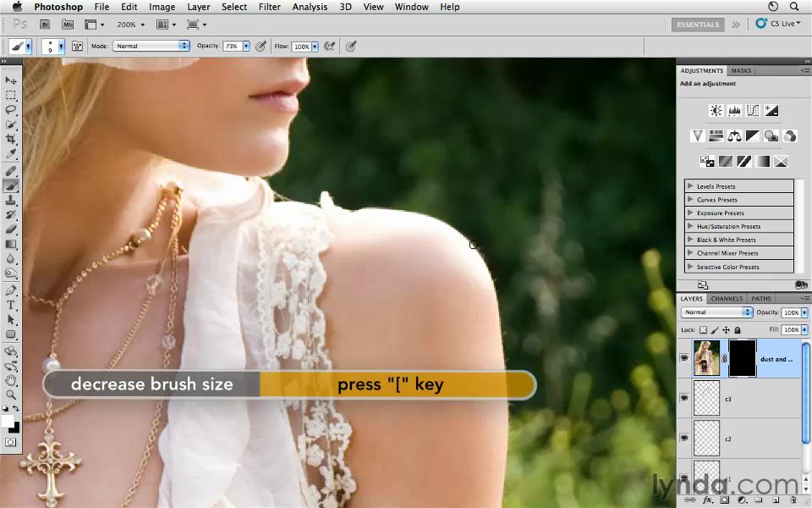Select the Pen tool

11,290
